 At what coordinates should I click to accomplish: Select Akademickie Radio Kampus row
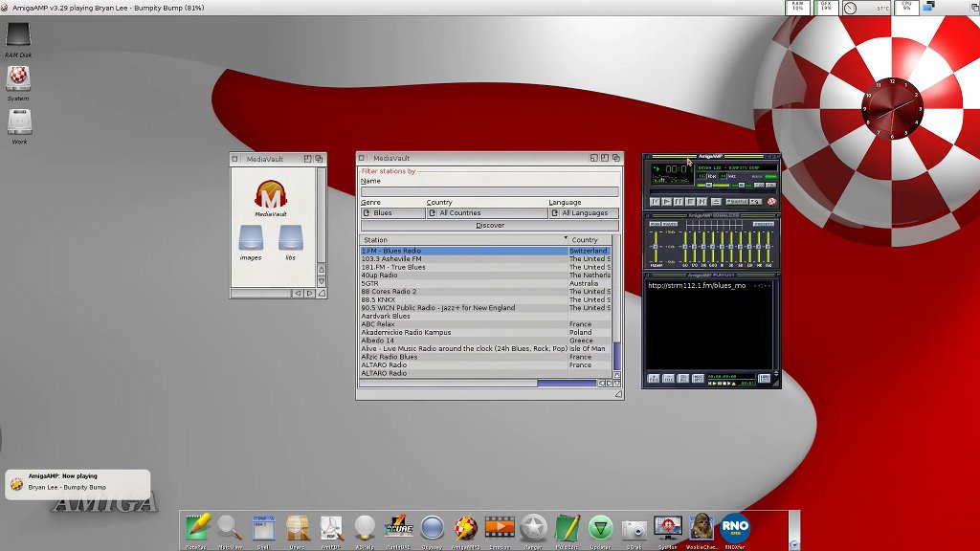pyautogui.click(x=485, y=332)
